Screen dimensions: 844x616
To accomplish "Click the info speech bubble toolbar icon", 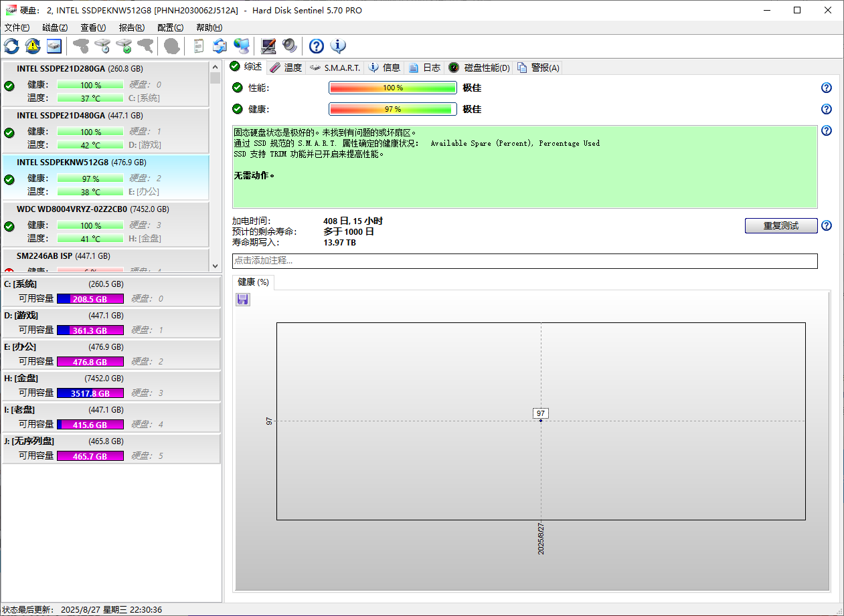I will pos(338,46).
